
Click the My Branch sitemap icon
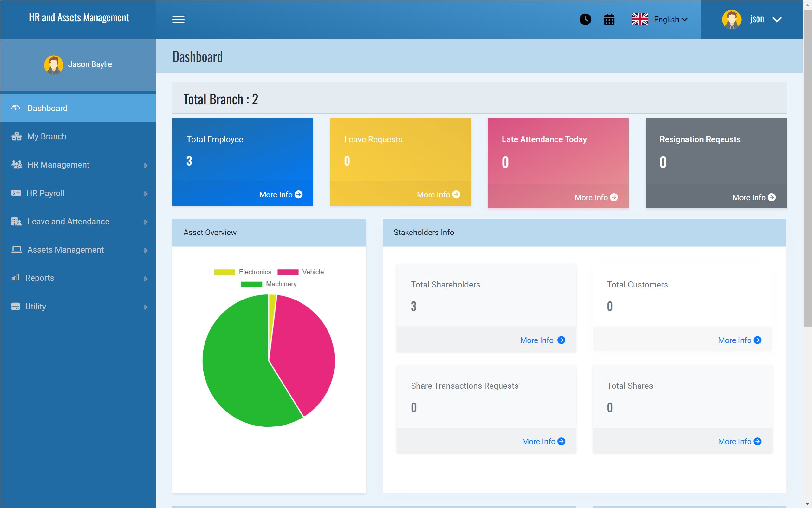tap(16, 136)
